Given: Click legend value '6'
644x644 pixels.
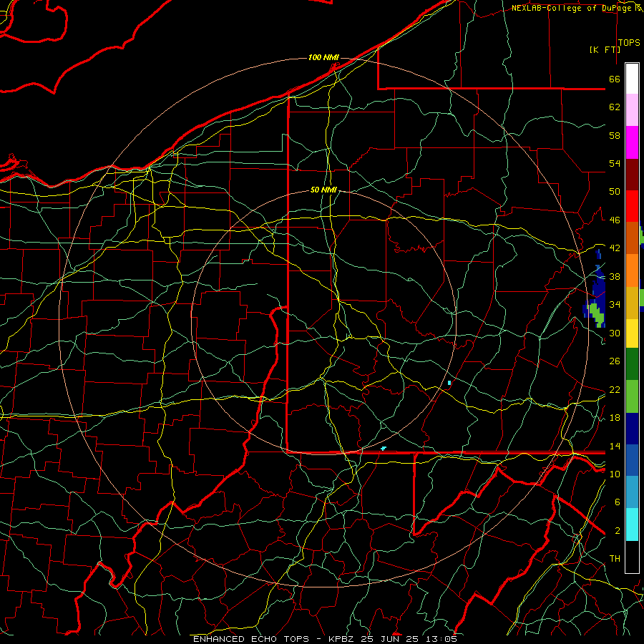Looking at the screenshot, I should tap(617, 502).
